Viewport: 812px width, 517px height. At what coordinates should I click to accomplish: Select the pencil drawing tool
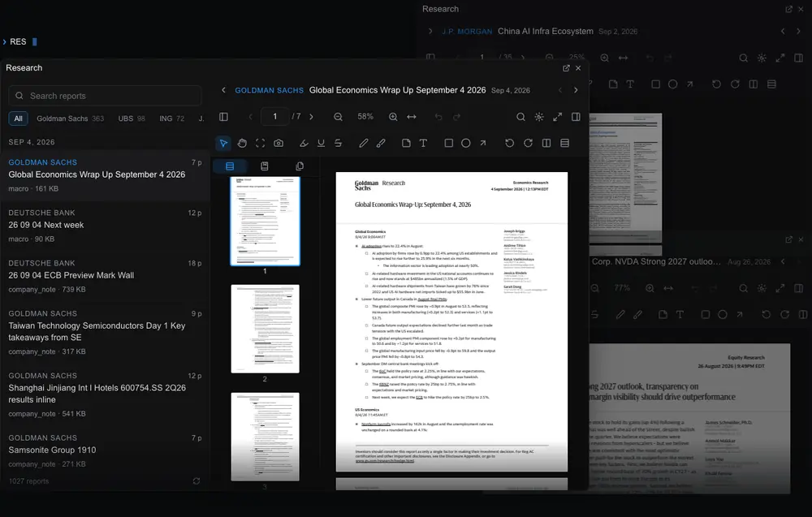[364, 144]
